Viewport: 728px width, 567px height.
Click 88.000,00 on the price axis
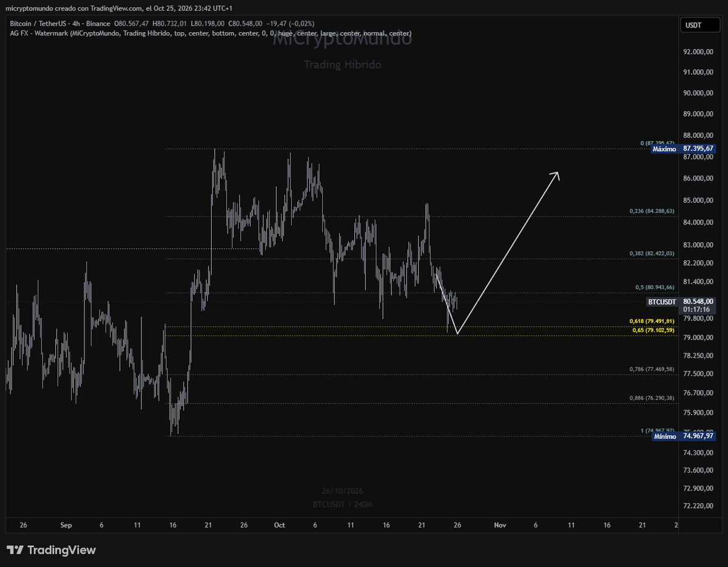698,135
